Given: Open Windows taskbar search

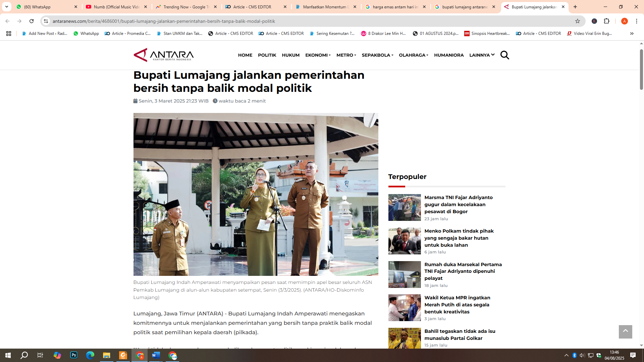Looking at the screenshot, I should (x=24, y=355).
